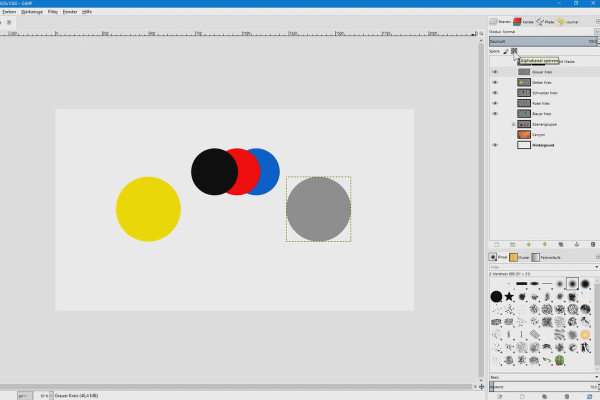Expand the Ebenengruppe layer group
Viewport: 600px width, 400px height.
[513, 124]
